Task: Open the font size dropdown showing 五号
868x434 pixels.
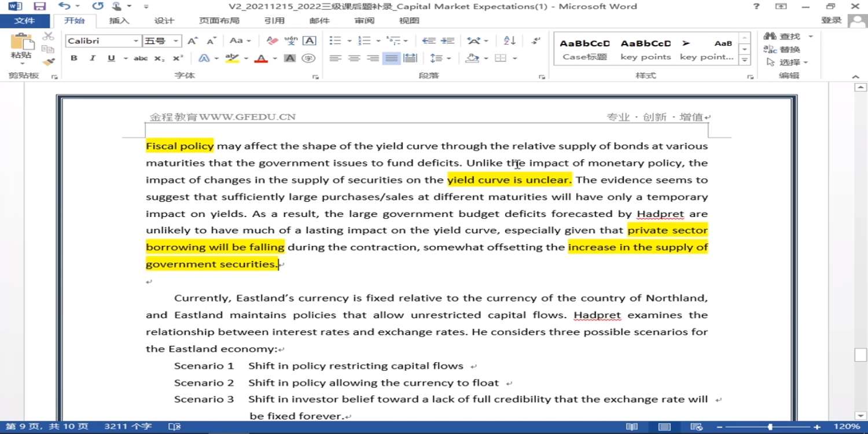Action: (176, 41)
